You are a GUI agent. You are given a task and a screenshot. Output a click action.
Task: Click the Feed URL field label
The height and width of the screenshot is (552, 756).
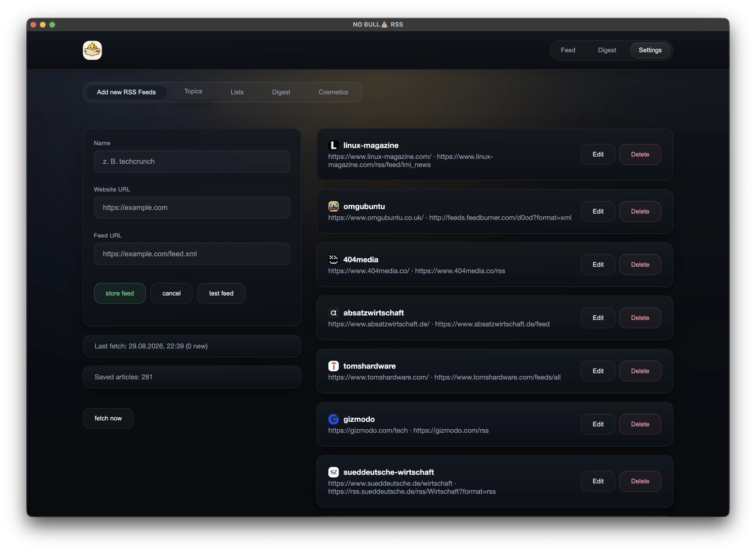click(x=108, y=236)
